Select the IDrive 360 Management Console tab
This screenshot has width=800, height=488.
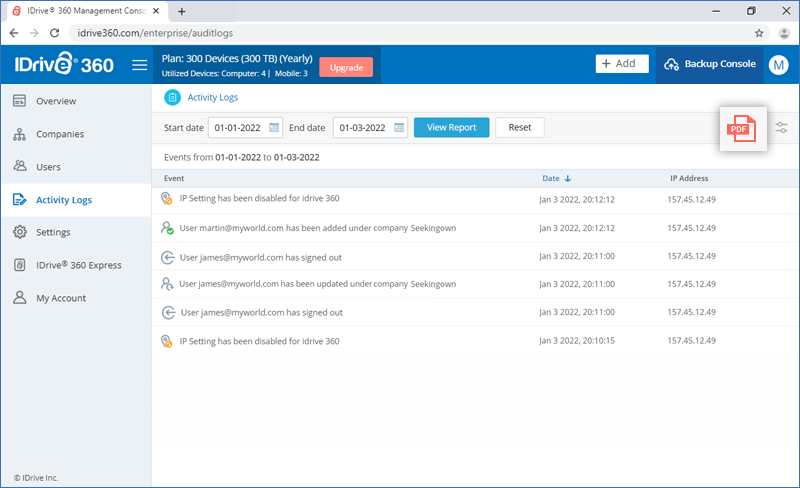[x=86, y=11]
